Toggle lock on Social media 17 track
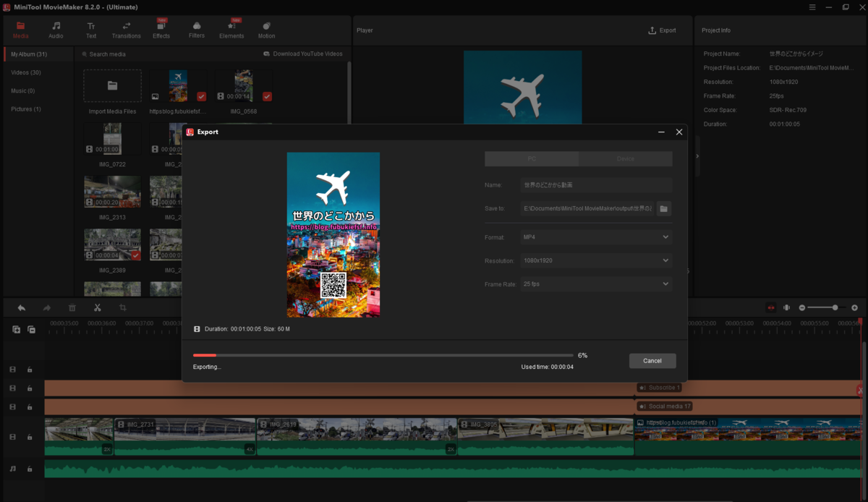868x502 pixels. [x=30, y=407]
